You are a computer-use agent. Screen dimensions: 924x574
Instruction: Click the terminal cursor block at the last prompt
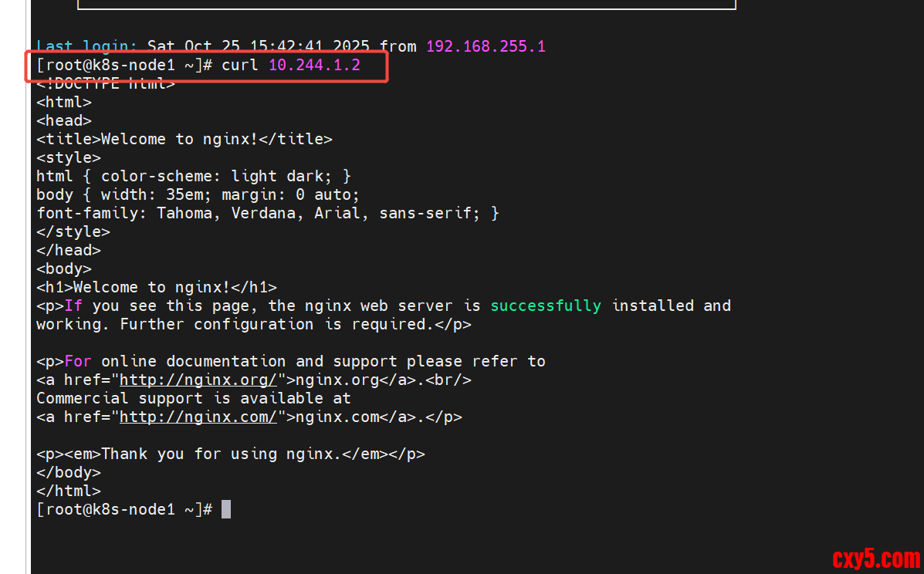click(226, 509)
